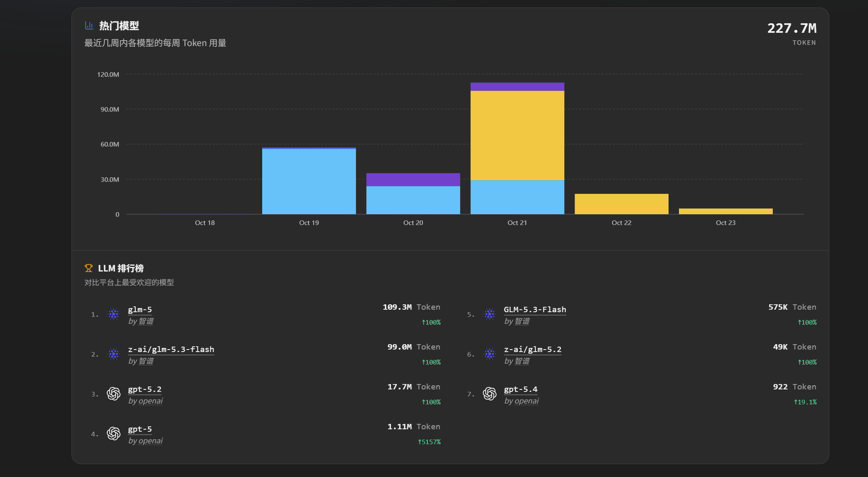
Task: Click the bar chart icon beside 热门模型
Action: (89, 26)
